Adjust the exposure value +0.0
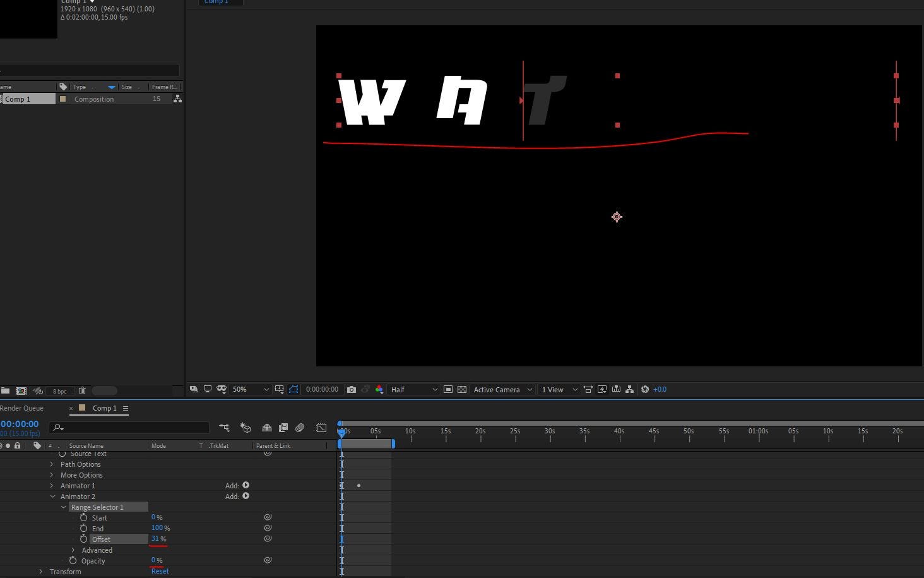Viewport: 924px width, 578px height. (660, 389)
